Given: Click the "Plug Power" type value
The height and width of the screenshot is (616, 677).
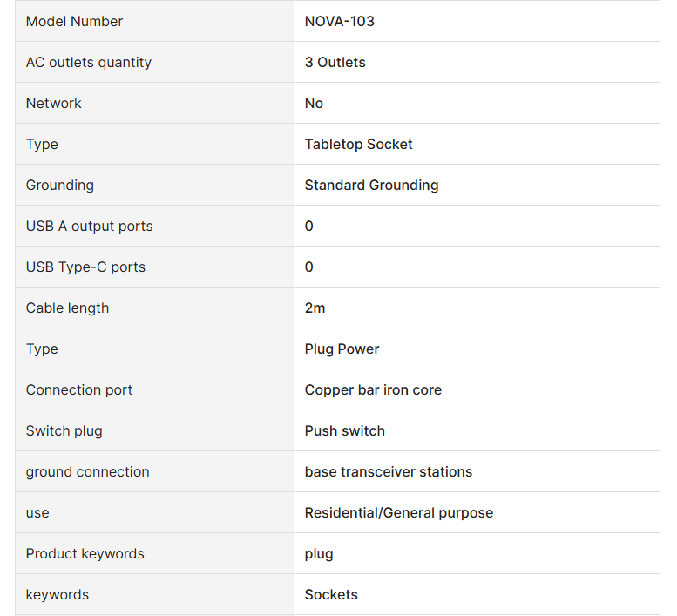Looking at the screenshot, I should tap(342, 349).
